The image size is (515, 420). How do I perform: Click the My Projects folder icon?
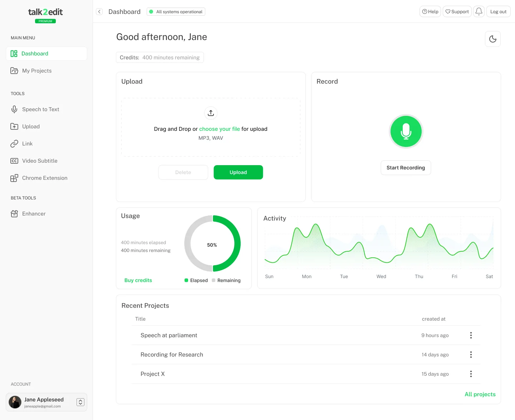click(14, 71)
